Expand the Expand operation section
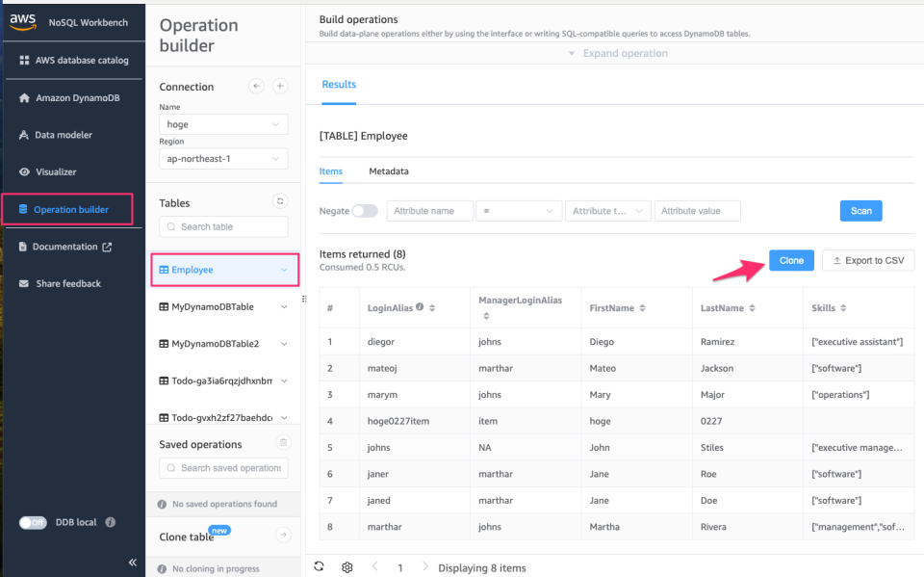The image size is (924, 577). pos(618,53)
